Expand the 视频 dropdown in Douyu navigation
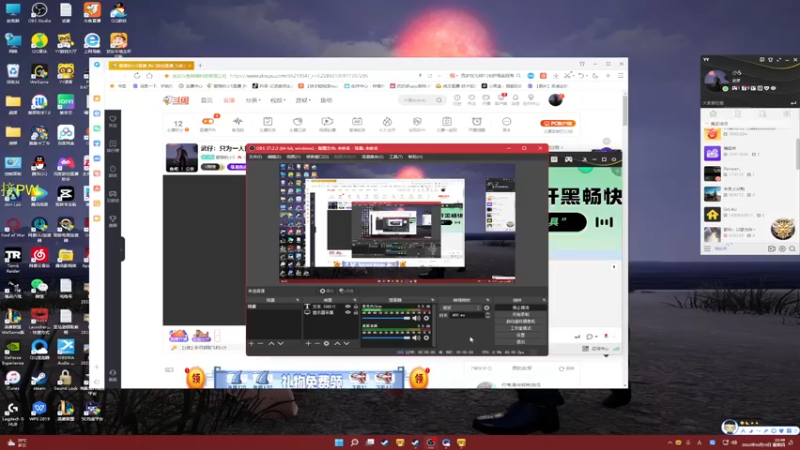This screenshot has width=800, height=450. (278, 100)
